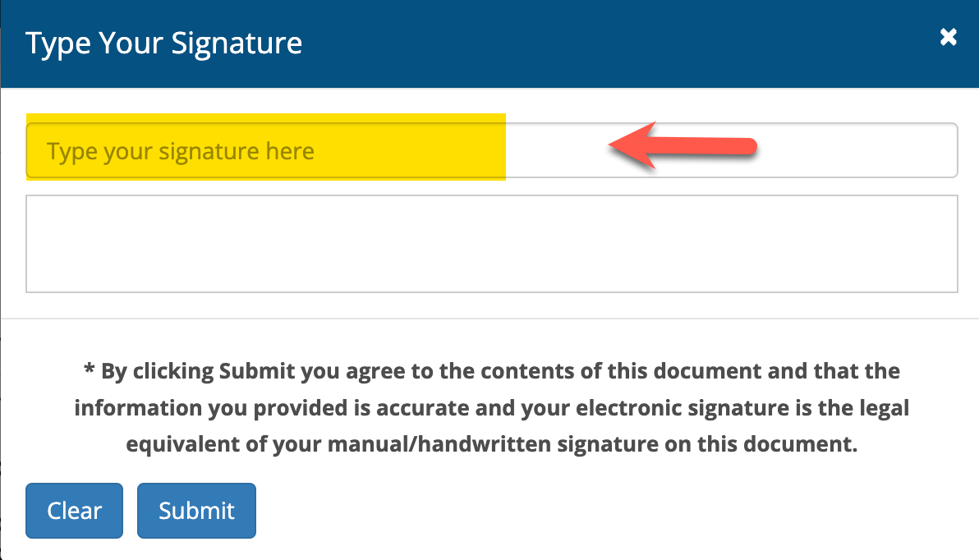
Task: Submit your electronic signature
Action: (196, 510)
